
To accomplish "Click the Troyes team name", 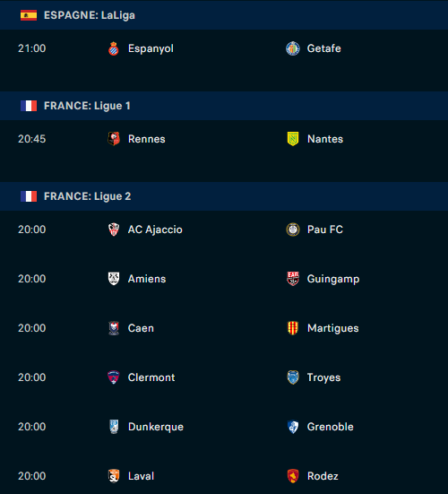I will [323, 377].
